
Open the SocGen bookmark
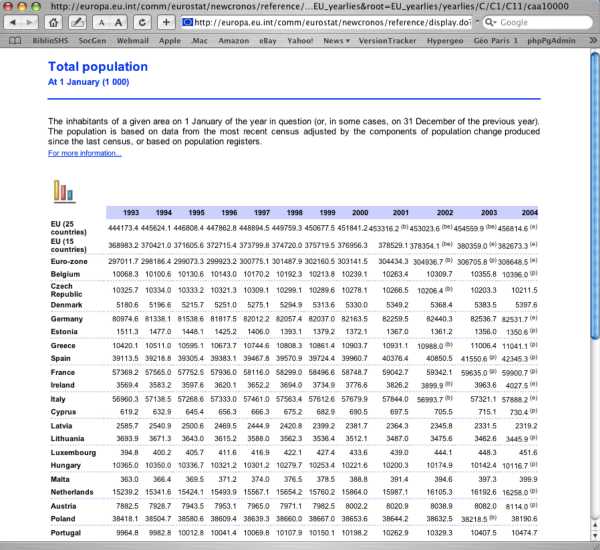(x=92, y=41)
